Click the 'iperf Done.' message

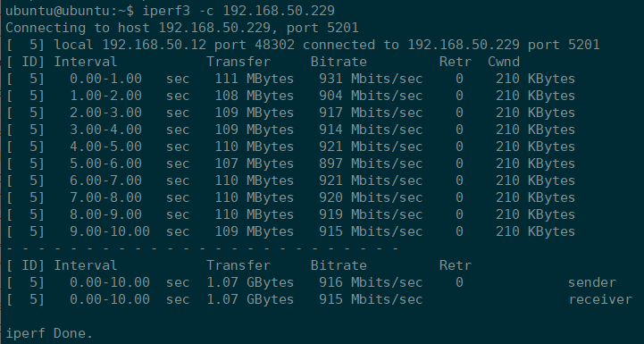pos(49,333)
